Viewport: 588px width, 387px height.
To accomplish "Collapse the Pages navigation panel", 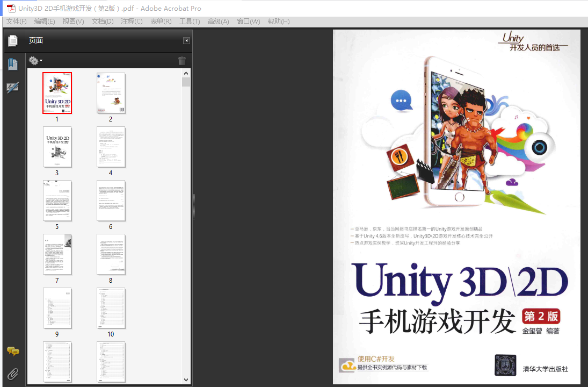I will 186,40.
